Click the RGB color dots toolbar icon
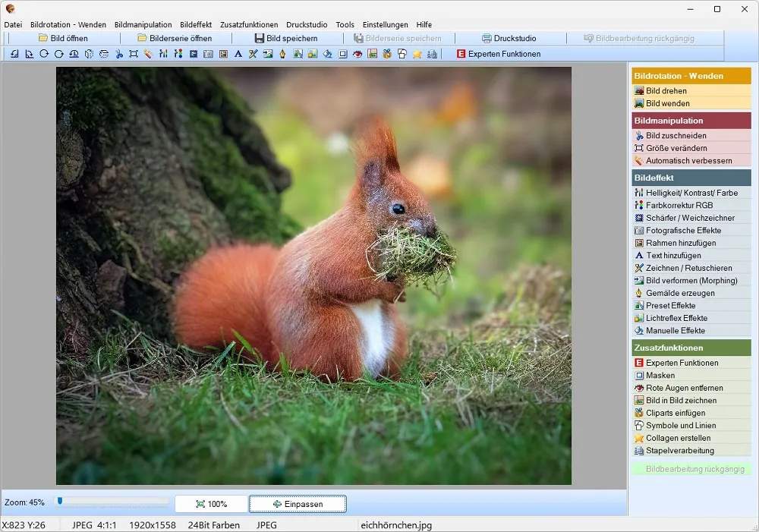759x532 pixels. [x=178, y=54]
